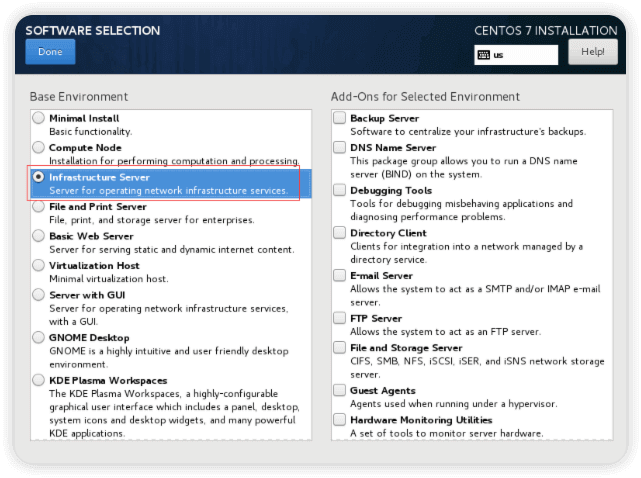
Task: Enable the Directory Client add-on
Action: 339,233
